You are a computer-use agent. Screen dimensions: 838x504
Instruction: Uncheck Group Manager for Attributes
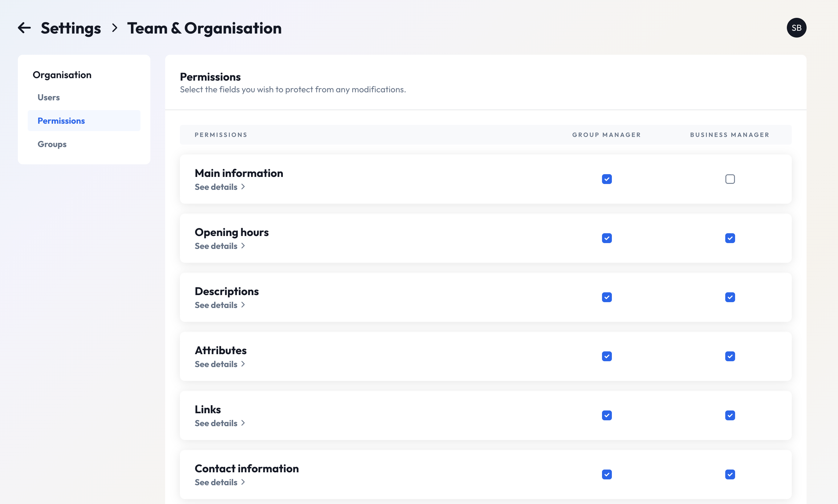[x=607, y=356]
